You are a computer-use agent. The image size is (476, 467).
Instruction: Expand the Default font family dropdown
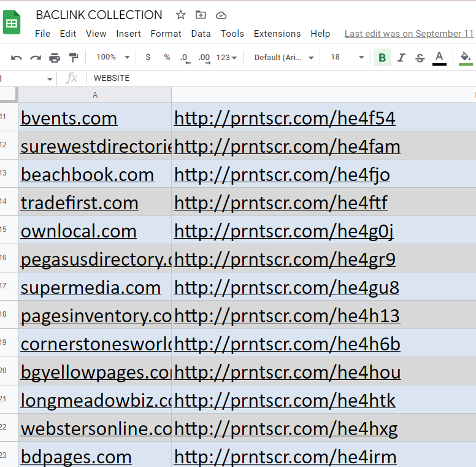pyautogui.click(x=284, y=57)
